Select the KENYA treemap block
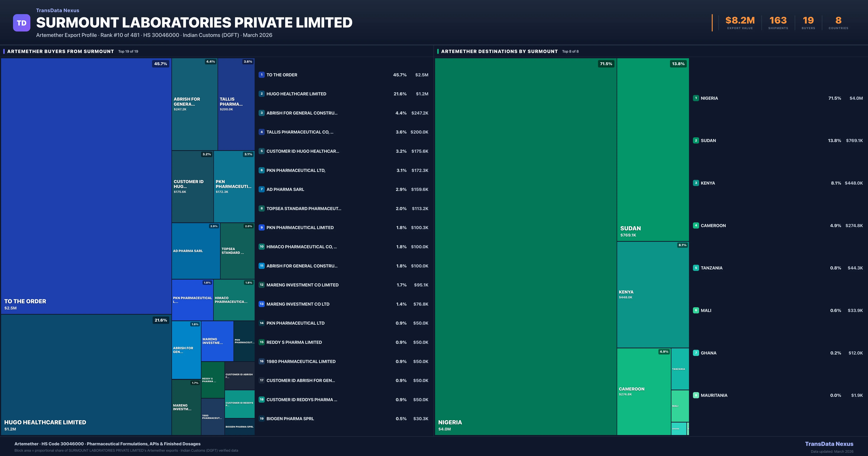Viewport: 868px width, 456px height. click(653, 294)
